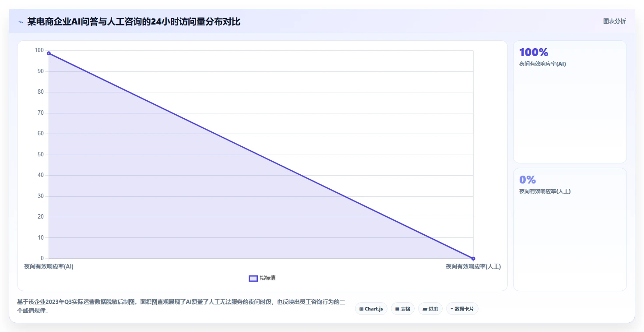The width and height of the screenshot is (644, 332).
Task: Click the card caption 夜间有效响应率(AI)
Action: coord(542,64)
